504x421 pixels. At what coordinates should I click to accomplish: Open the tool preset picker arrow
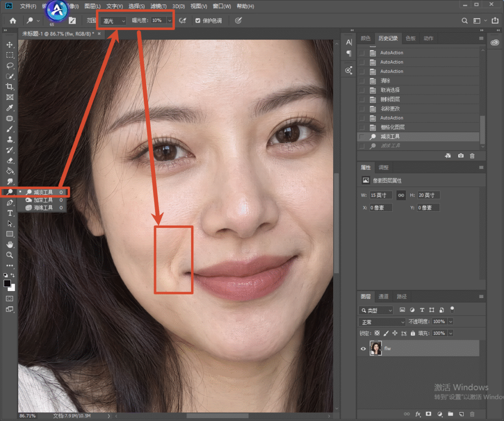pos(38,21)
